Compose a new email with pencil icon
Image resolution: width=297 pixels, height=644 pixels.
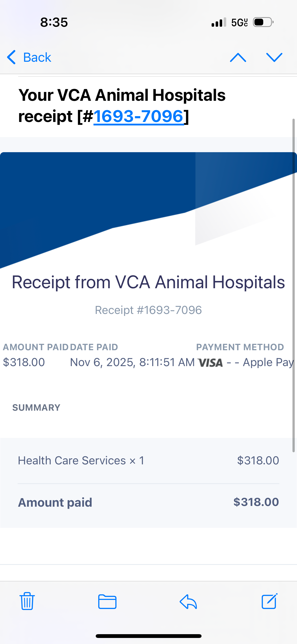tap(269, 601)
